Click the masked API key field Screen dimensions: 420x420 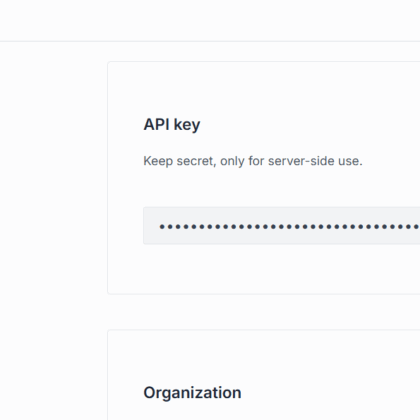282,226
